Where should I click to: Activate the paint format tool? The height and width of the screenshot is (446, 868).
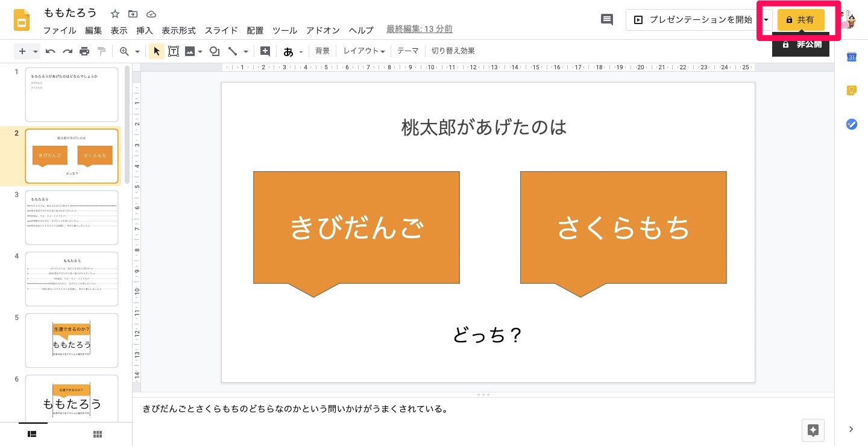click(x=101, y=51)
